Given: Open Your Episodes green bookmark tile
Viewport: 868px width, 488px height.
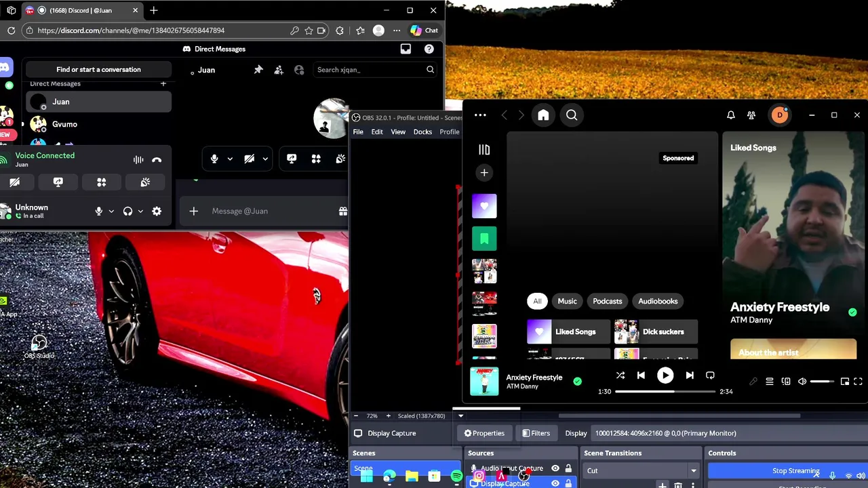Looking at the screenshot, I should pos(484,239).
